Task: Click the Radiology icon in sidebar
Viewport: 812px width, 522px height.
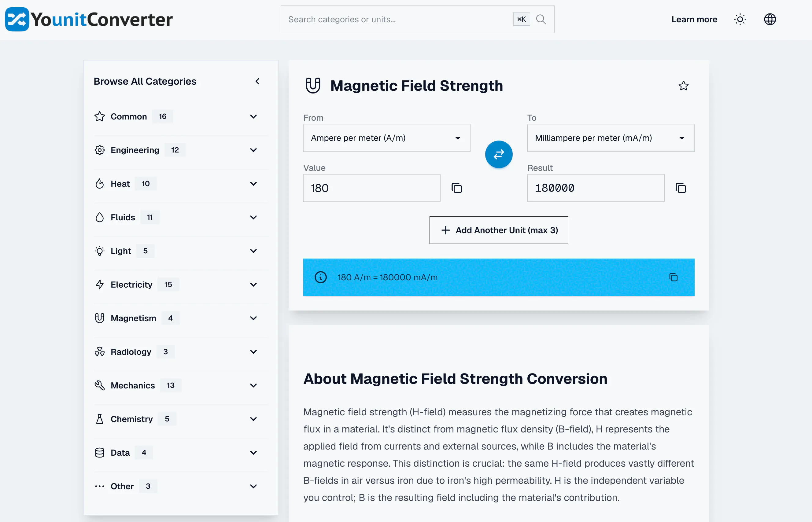Action: coord(100,352)
